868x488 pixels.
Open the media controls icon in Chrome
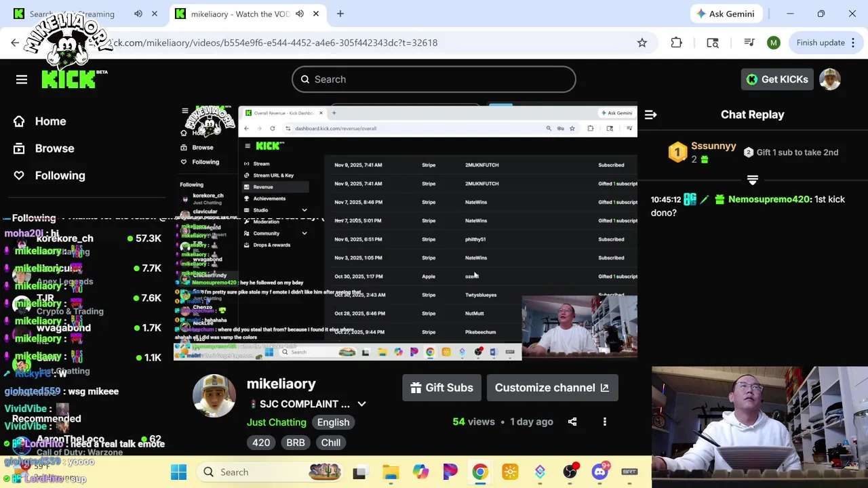point(749,43)
